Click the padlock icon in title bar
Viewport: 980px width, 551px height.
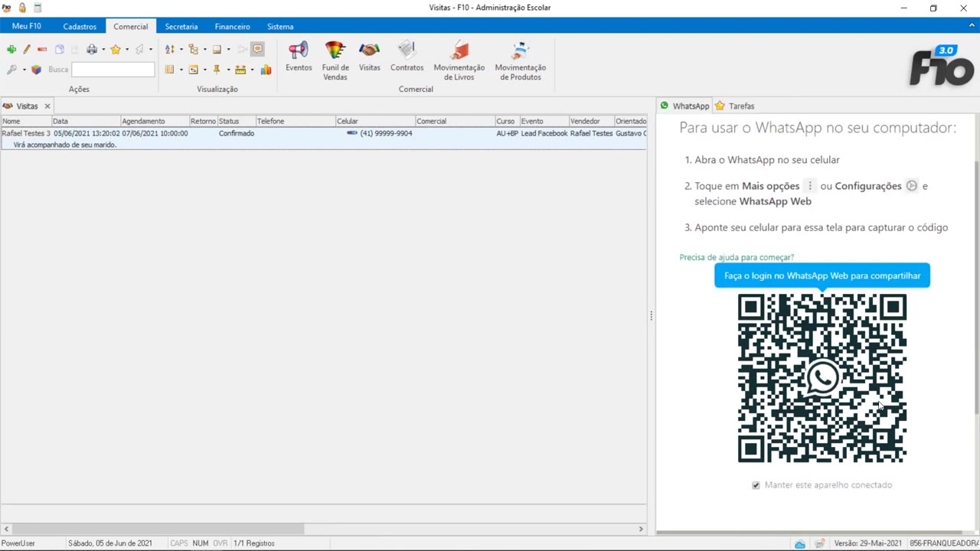[22, 8]
